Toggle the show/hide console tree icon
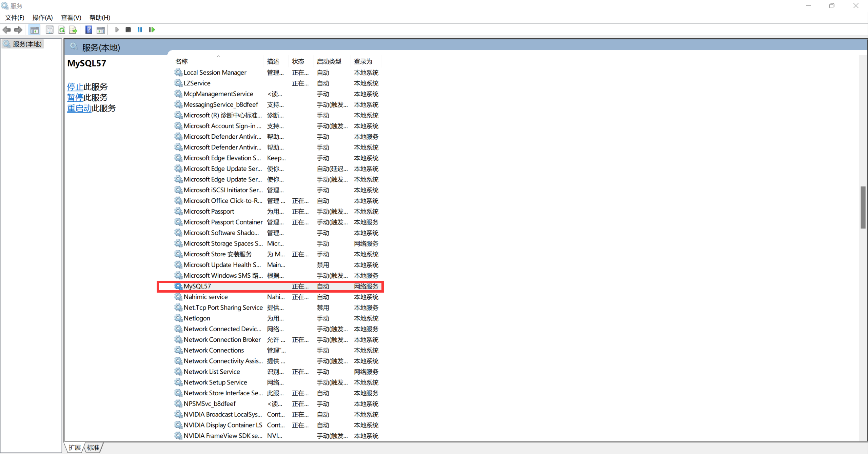Image resolution: width=868 pixels, height=454 pixels. [34, 30]
